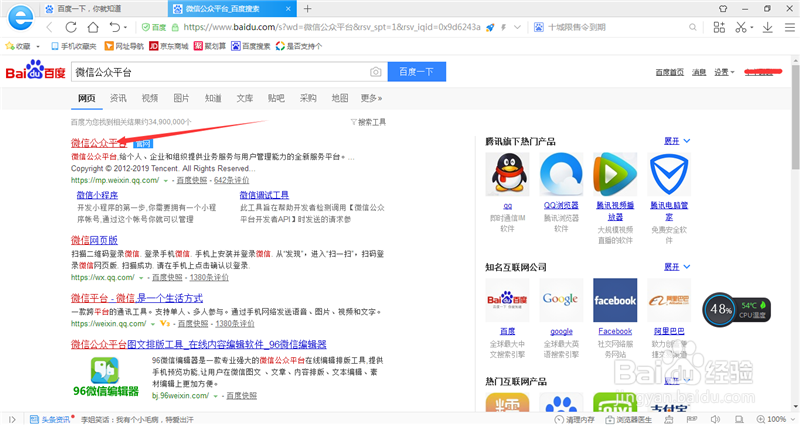Open a new browser tab with plus
Viewport: 800px width, 425px height.
tap(307, 9)
